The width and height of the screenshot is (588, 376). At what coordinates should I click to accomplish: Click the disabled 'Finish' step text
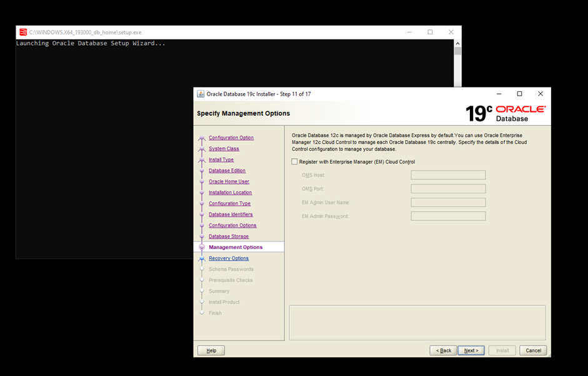coord(215,313)
